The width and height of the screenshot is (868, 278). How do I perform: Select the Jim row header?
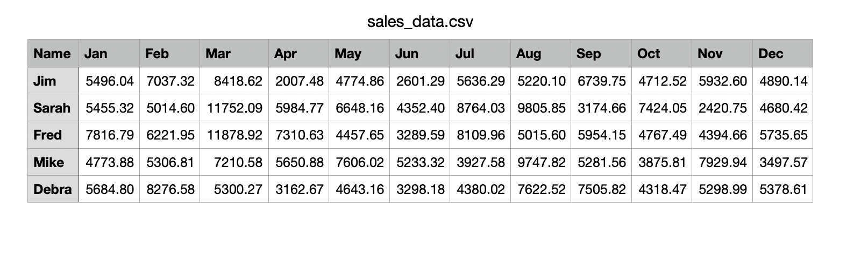(53, 81)
